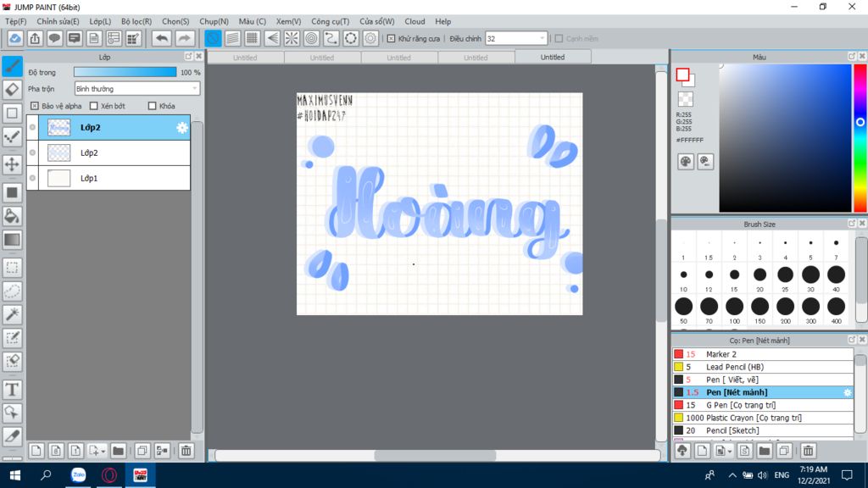Delete brush with brush panel trash icon

(x=808, y=451)
